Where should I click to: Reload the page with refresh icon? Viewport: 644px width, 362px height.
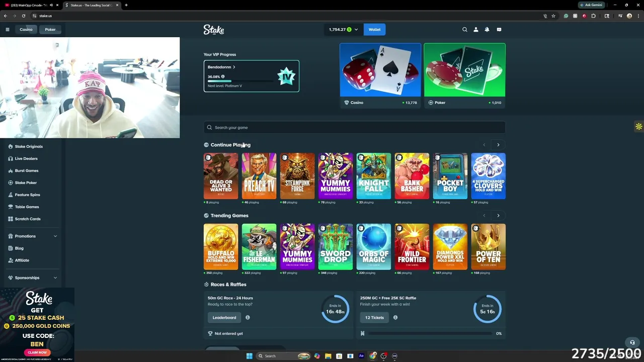click(x=24, y=16)
